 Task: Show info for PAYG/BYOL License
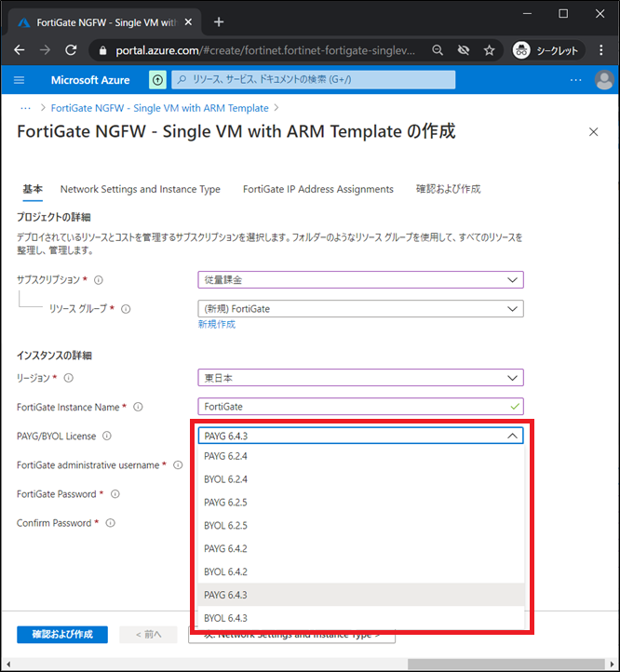tap(107, 436)
